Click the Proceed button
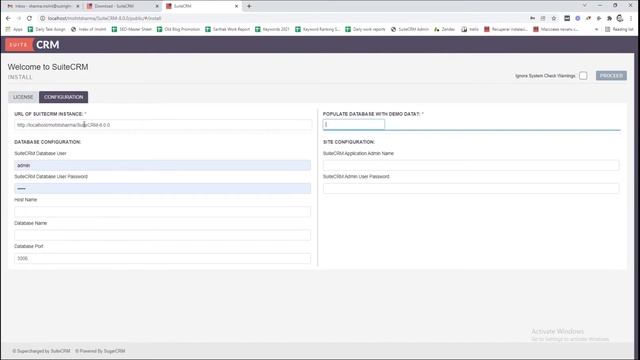 point(611,76)
